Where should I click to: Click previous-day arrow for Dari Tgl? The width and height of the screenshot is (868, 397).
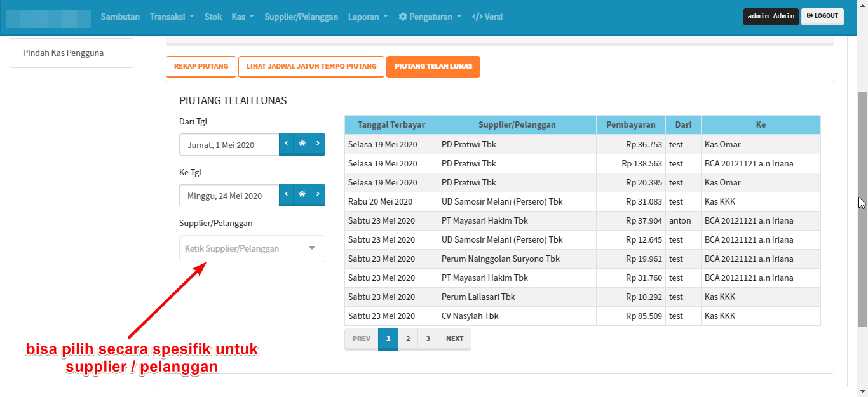click(x=287, y=144)
